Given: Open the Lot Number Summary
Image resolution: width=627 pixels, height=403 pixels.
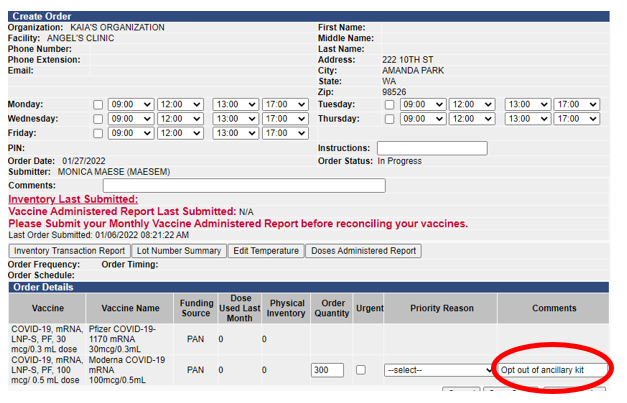Looking at the screenshot, I should 177,251.
